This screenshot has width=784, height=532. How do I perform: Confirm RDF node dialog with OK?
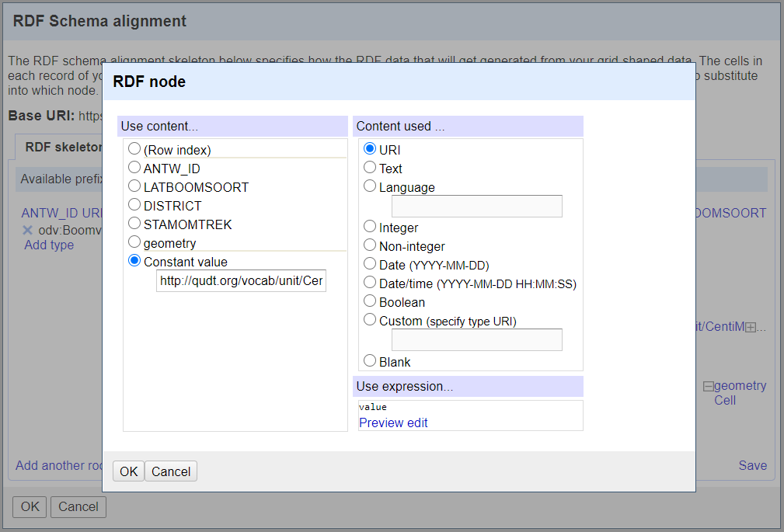tap(128, 471)
